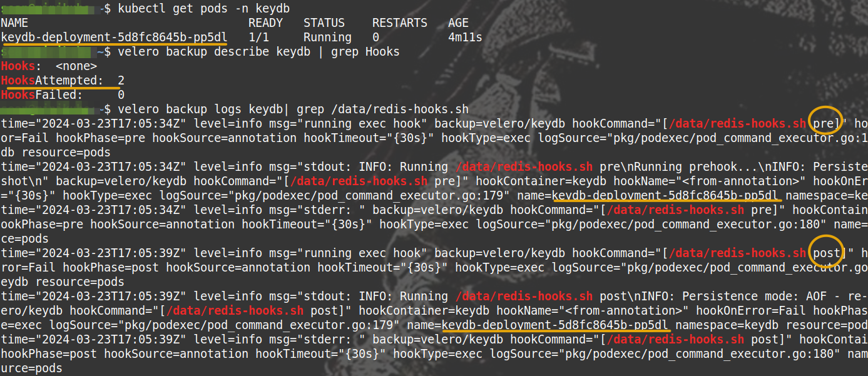Click underlined pod name before cut-off 'namespace=ke'
The height and width of the screenshot is (376, 868).
coord(665,196)
